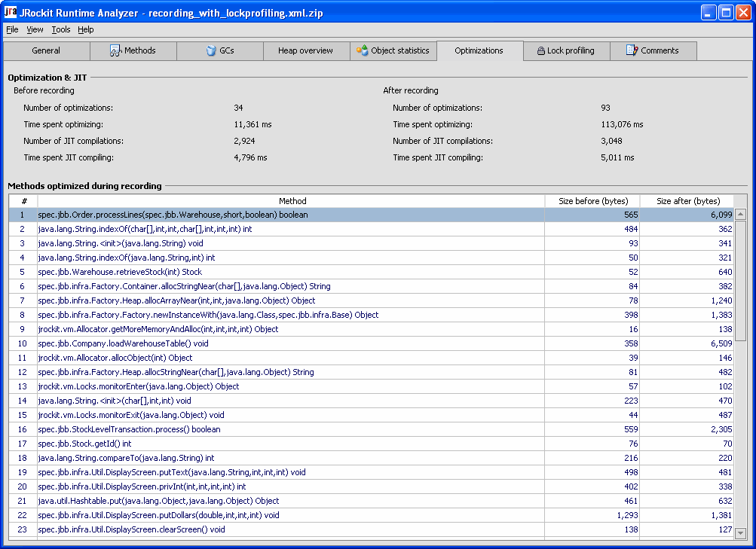756x549 pixels.
Task: Click the Before recording heading
Action: 44,90
